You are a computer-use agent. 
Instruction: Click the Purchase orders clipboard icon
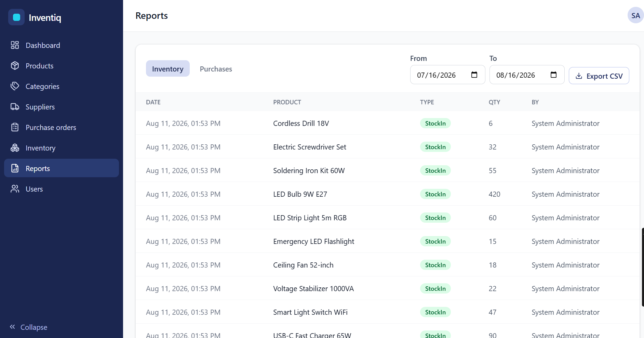click(15, 127)
